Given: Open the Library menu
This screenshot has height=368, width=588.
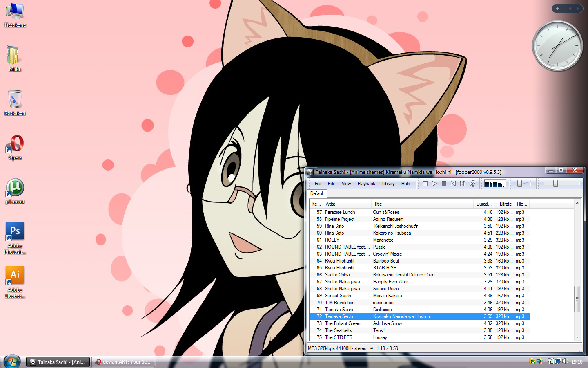Looking at the screenshot, I should click(388, 184).
